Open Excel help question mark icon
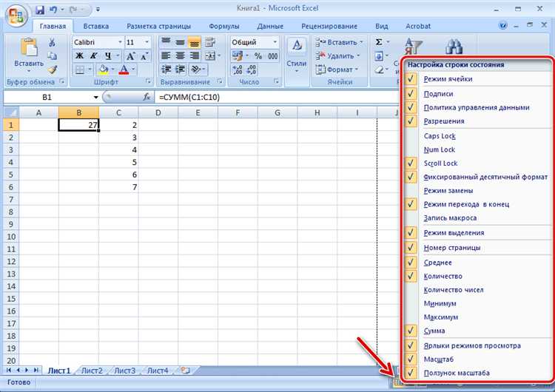This screenshot has width=555, height=392. [502, 25]
